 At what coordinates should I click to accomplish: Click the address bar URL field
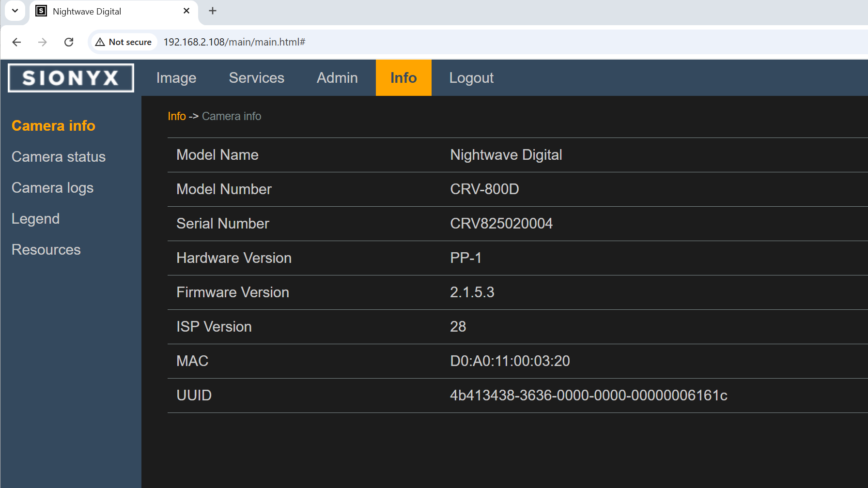tap(436, 42)
